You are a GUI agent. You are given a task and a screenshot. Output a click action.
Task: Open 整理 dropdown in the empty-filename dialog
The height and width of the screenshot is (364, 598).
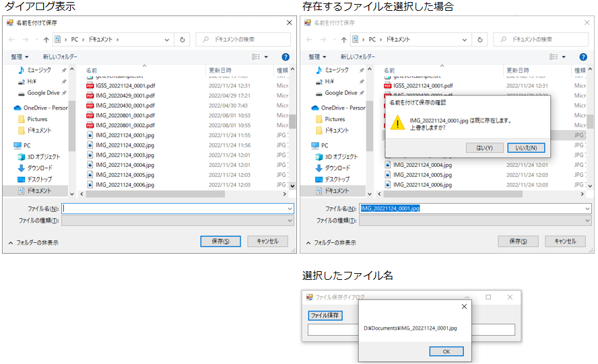pos(20,57)
